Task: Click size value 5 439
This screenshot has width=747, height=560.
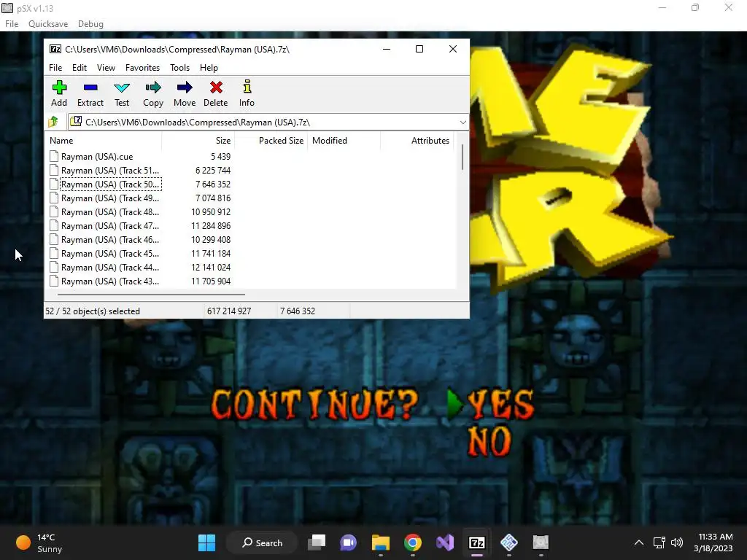Action: [220, 156]
